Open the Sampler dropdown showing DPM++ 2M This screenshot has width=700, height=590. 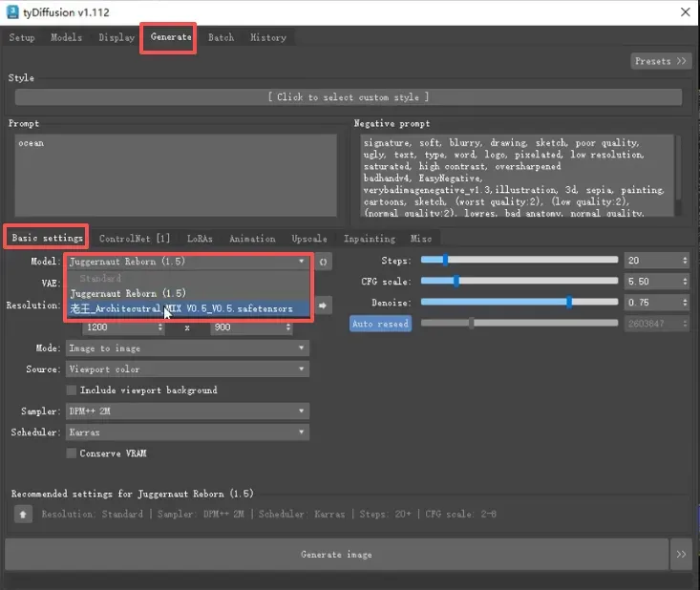point(187,411)
